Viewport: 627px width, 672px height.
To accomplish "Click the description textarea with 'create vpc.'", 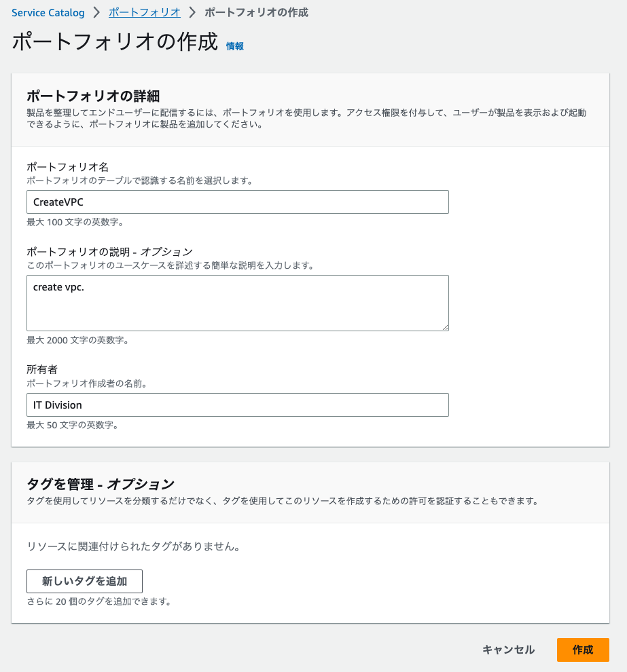I will [237, 303].
